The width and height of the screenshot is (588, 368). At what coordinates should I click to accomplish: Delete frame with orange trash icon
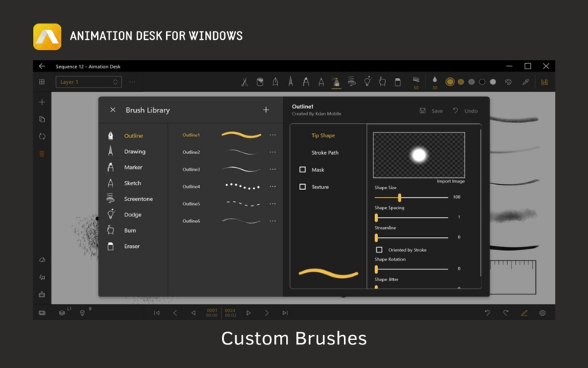pos(42,154)
